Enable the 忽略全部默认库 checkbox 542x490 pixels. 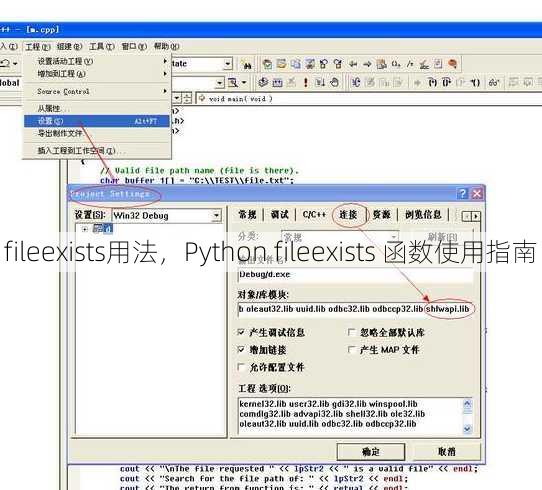point(351,332)
